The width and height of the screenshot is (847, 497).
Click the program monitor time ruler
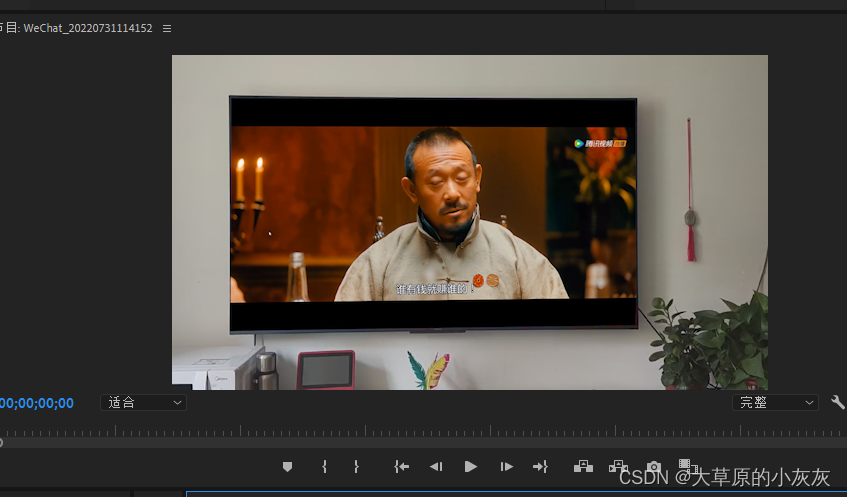click(x=424, y=431)
